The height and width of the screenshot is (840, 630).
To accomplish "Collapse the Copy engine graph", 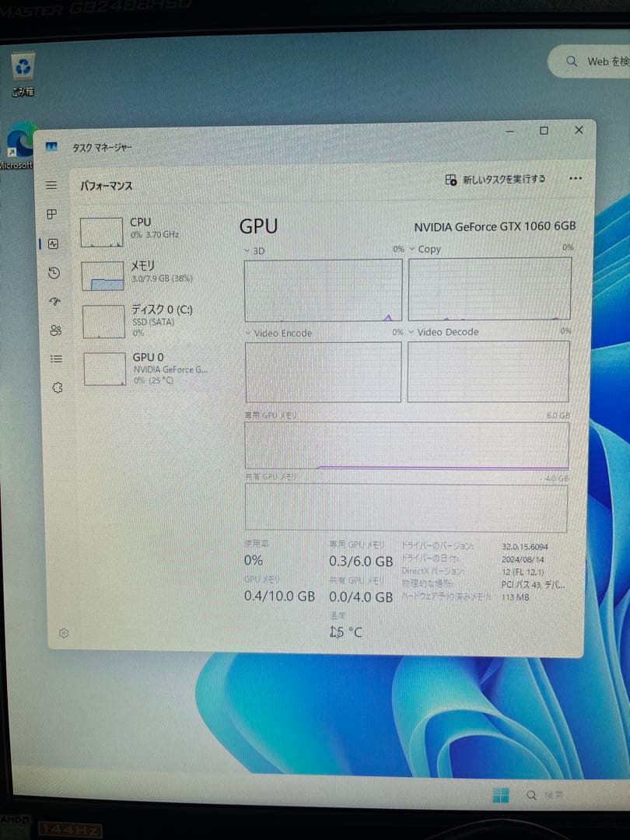I will click(x=411, y=250).
